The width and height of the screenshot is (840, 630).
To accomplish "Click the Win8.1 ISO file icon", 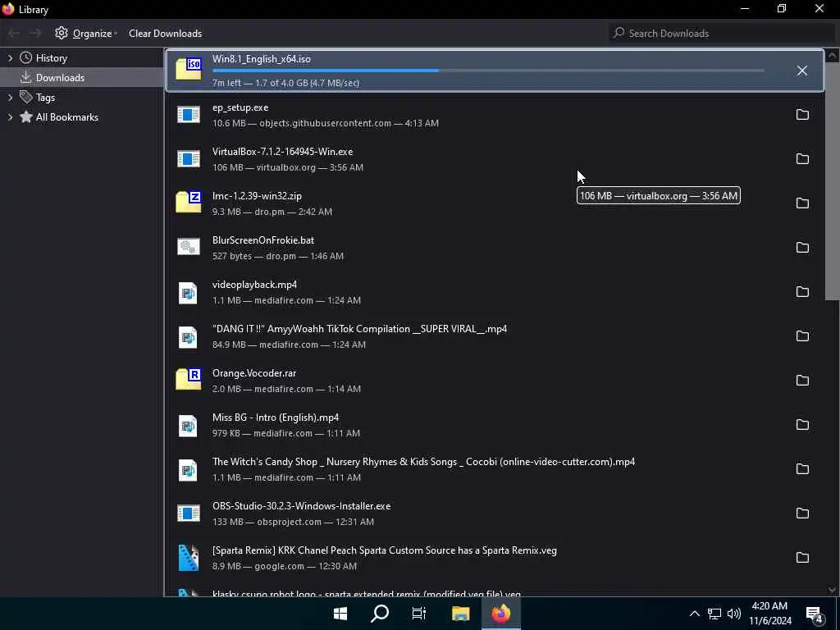I will 189,70.
